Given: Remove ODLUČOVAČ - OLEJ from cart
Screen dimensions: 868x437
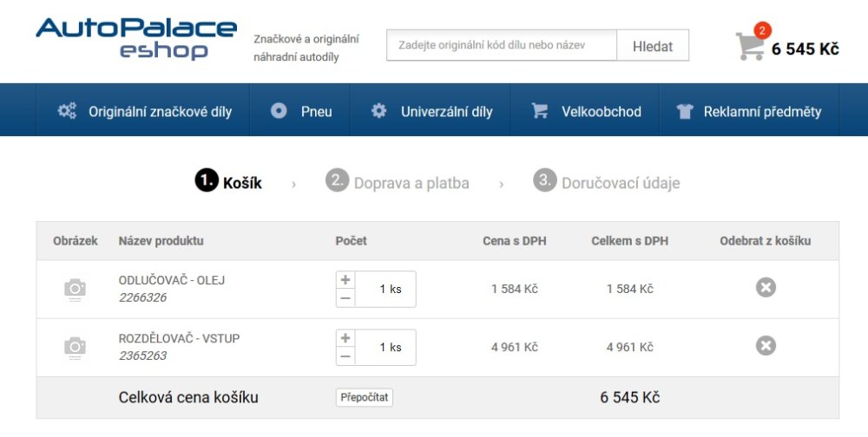Looking at the screenshot, I should [x=766, y=288].
